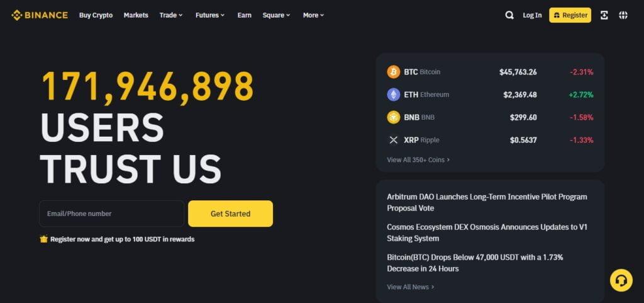Select the BNB coin icon

(x=394, y=117)
